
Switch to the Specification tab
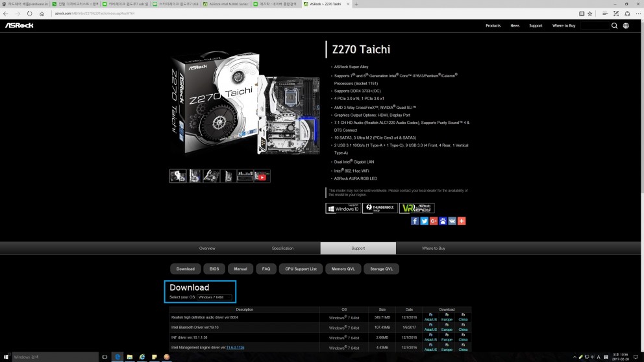(282, 248)
